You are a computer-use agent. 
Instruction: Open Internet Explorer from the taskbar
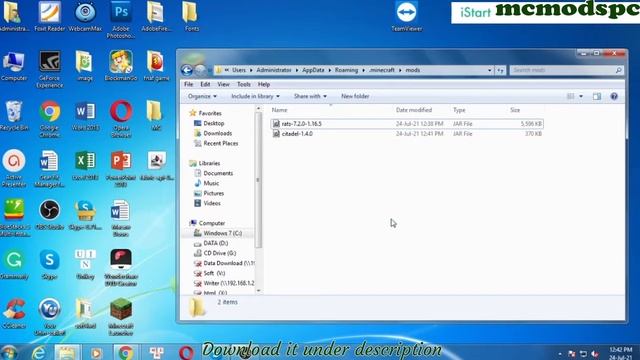[x=39, y=352]
